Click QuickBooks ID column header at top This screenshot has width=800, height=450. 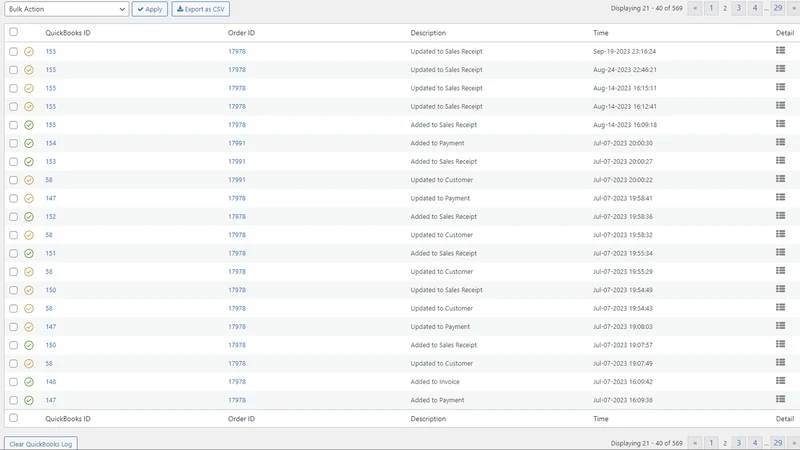click(68, 33)
